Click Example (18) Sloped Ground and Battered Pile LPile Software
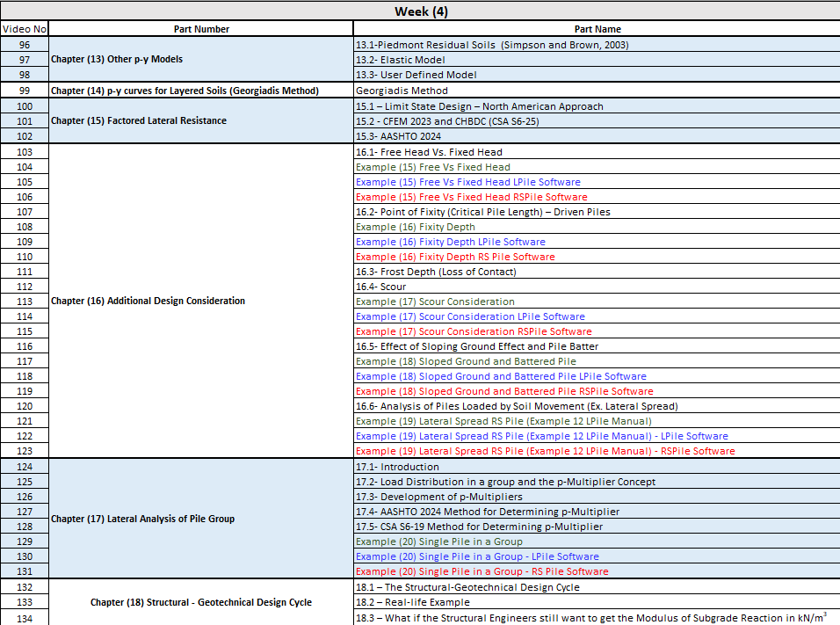This screenshot has height=625, width=840. [x=501, y=376]
